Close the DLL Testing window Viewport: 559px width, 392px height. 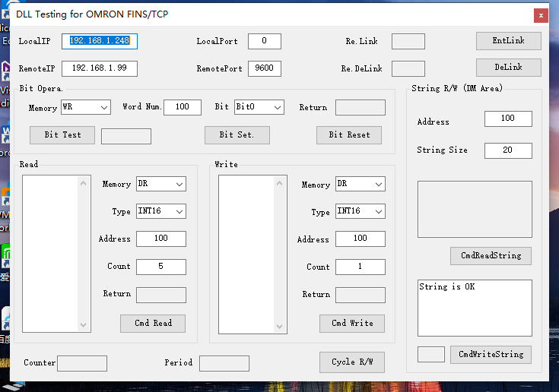(x=541, y=16)
